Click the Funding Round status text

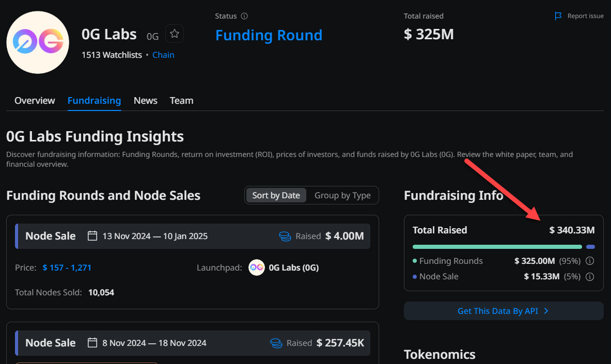point(269,35)
